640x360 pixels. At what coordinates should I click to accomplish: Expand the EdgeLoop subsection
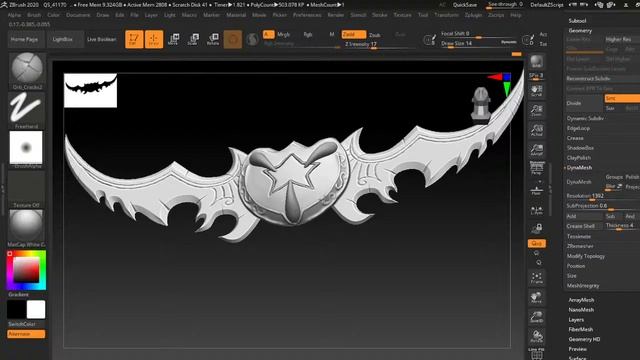coord(578,128)
